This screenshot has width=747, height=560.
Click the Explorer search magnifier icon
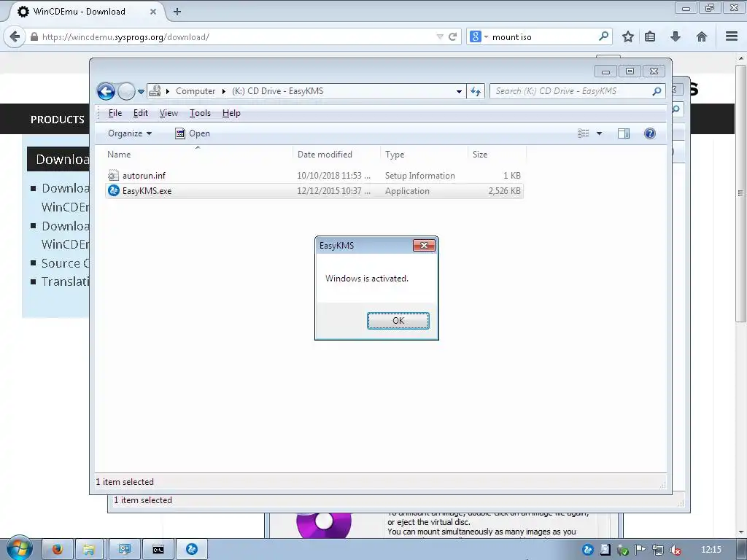point(657,91)
